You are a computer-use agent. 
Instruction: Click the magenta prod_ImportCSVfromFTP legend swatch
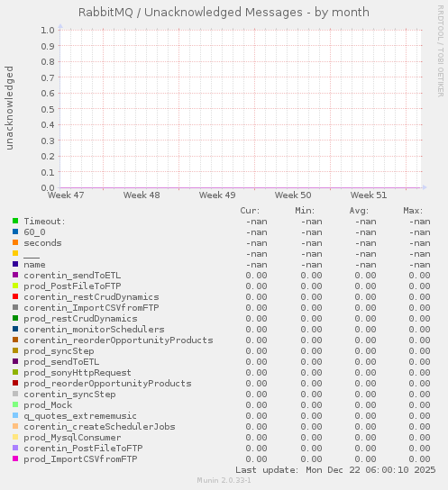tap(15, 458)
